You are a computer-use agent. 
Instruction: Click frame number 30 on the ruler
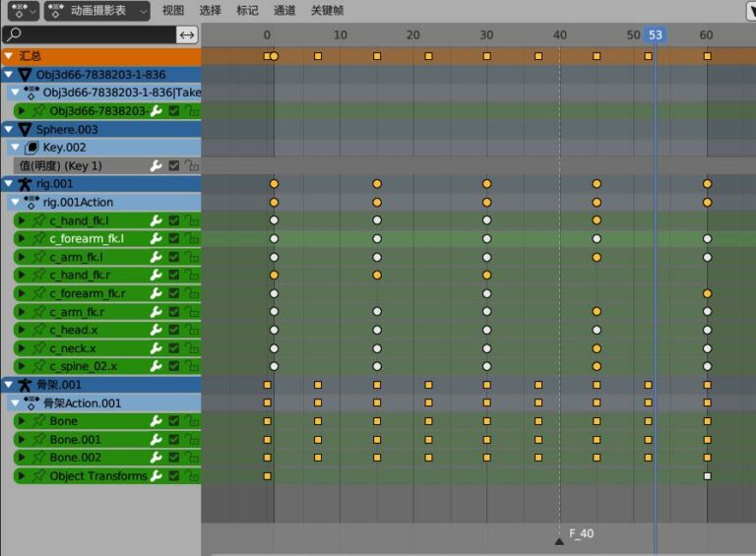pyautogui.click(x=486, y=34)
